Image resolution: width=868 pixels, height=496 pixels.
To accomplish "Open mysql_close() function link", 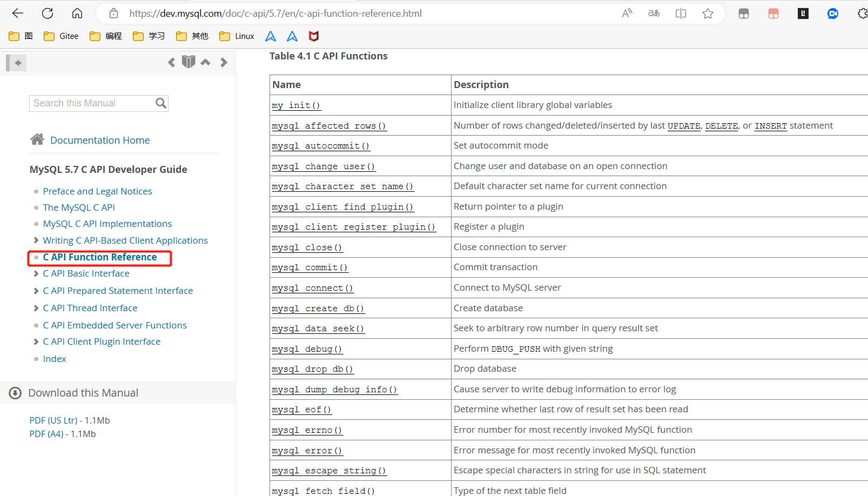I will click(307, 247).
